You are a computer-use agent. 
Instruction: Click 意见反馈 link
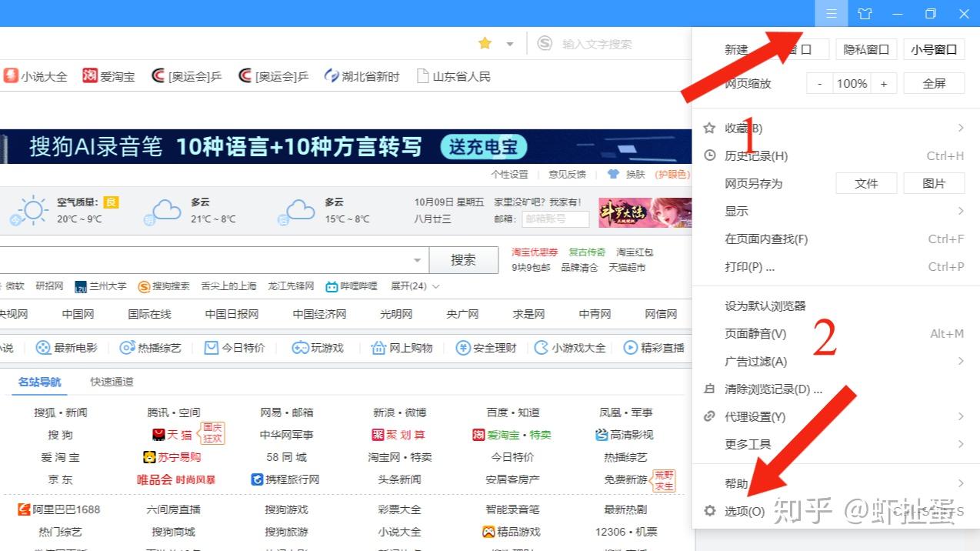tap(567, 175)
